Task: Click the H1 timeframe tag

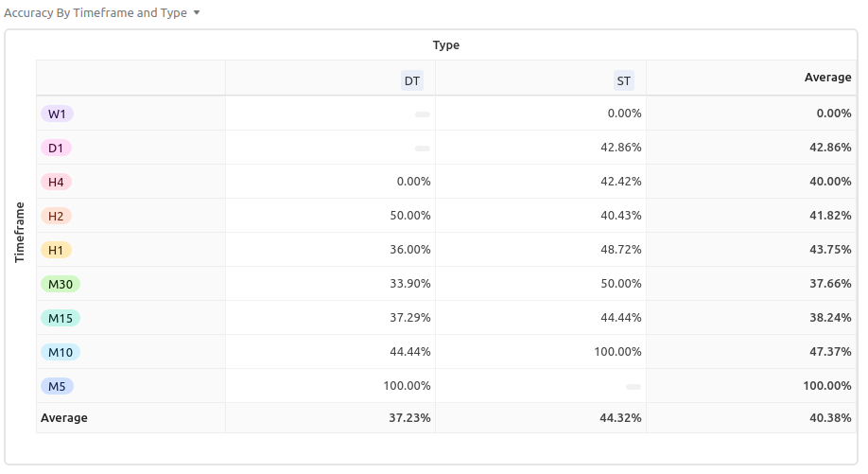Action: pyautogui.click(x=56, y=250)
